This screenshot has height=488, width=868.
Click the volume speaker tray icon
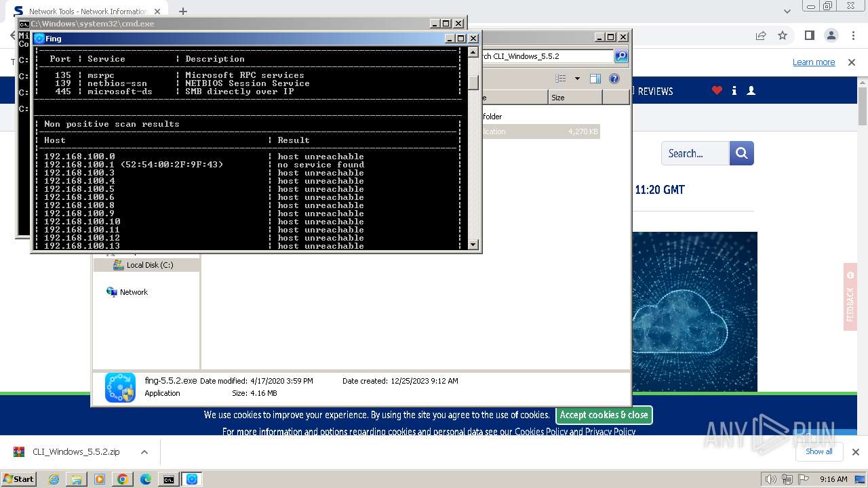click(772, 479)
